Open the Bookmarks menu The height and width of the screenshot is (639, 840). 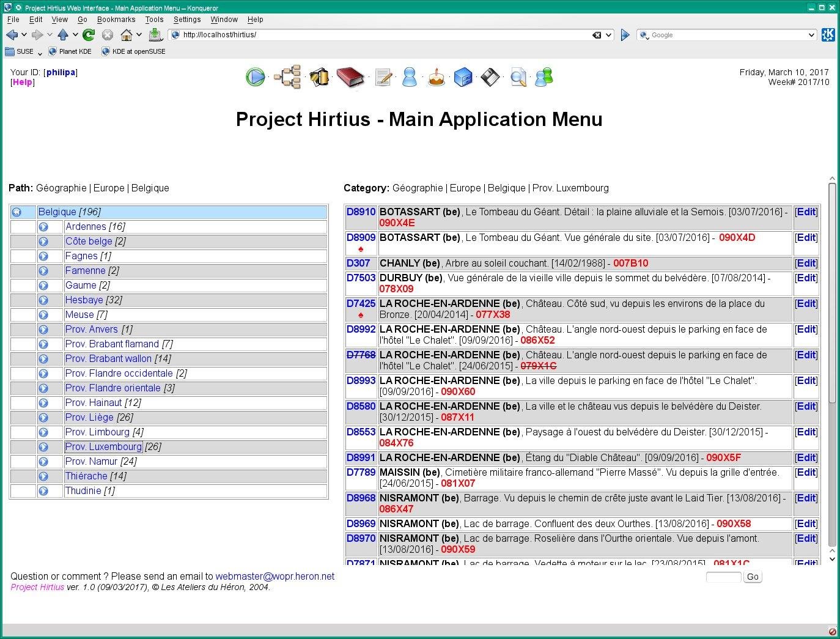[116, 19]
